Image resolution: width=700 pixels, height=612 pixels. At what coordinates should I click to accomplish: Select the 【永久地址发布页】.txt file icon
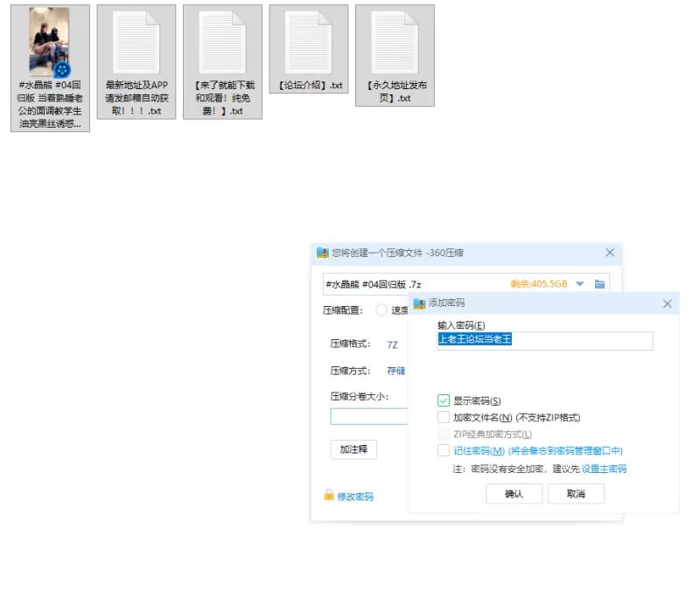pos(395,42)
